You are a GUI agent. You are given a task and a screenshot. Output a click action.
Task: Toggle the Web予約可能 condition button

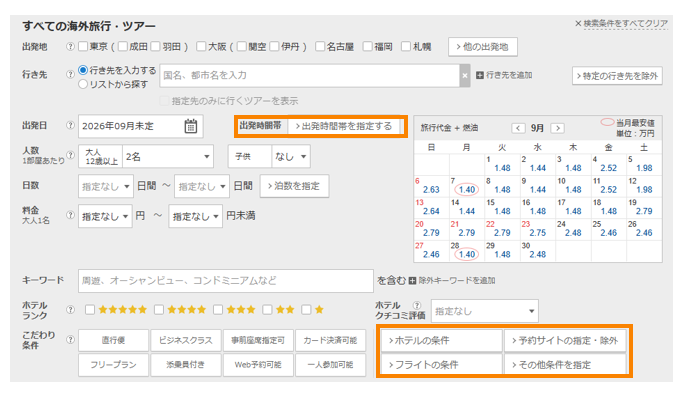(258, 365)
